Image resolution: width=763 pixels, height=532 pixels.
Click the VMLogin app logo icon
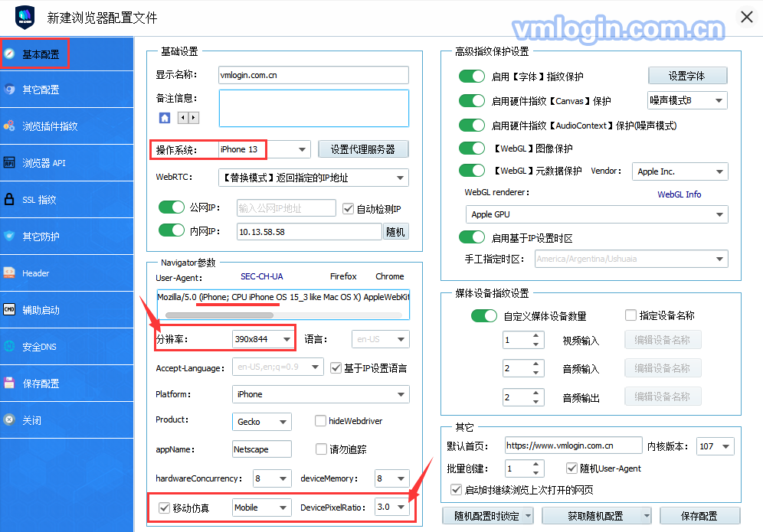(x=25, y=18)
